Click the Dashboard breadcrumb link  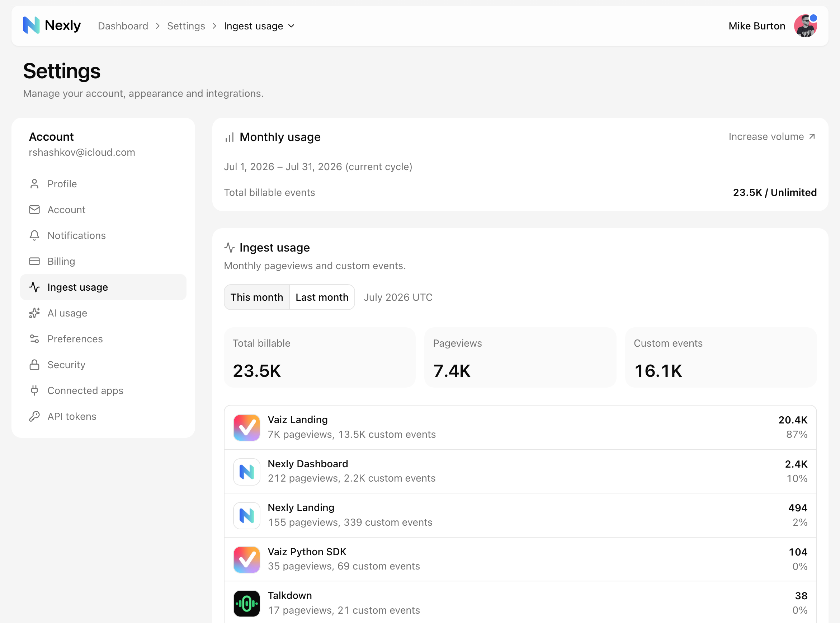[123, 26]
